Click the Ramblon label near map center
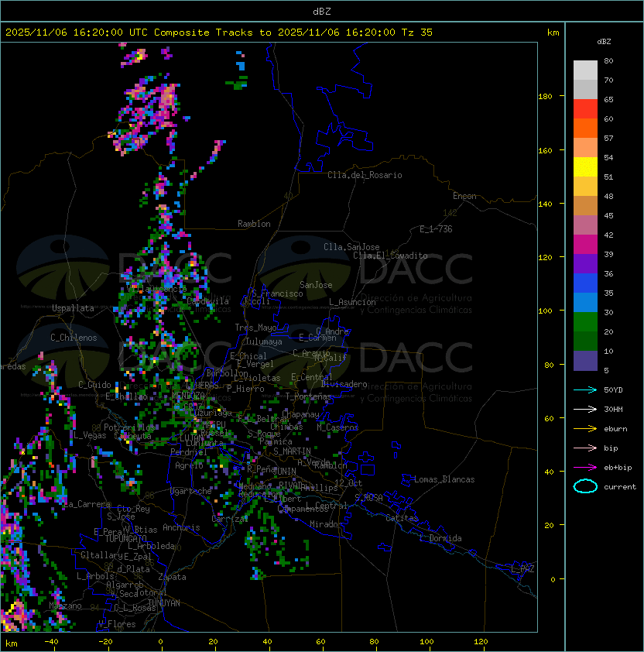Screen dimensions: 644x652 (x=254, y=224)
